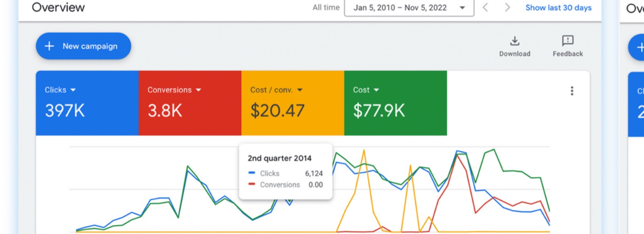Screen dimensions: 644x234
Task: Open the Feedback icon
Action: click(568, 41)
